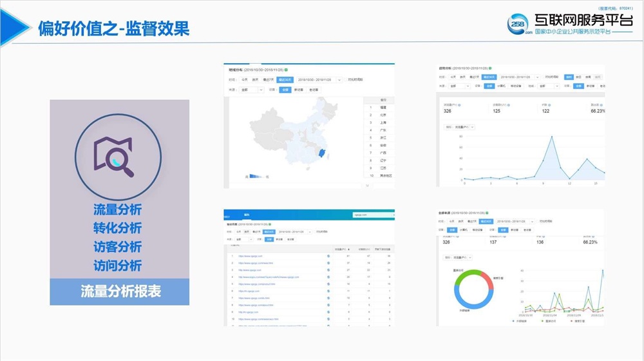Screen dimensions: 644x361
Task: Open first URL link in visited pages table
Action: pos(251,256)
